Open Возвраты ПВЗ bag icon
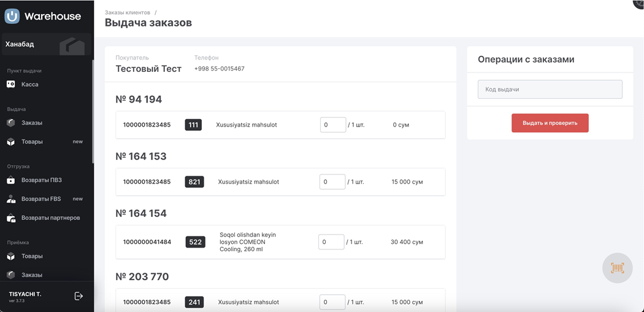 pos(11,180)
